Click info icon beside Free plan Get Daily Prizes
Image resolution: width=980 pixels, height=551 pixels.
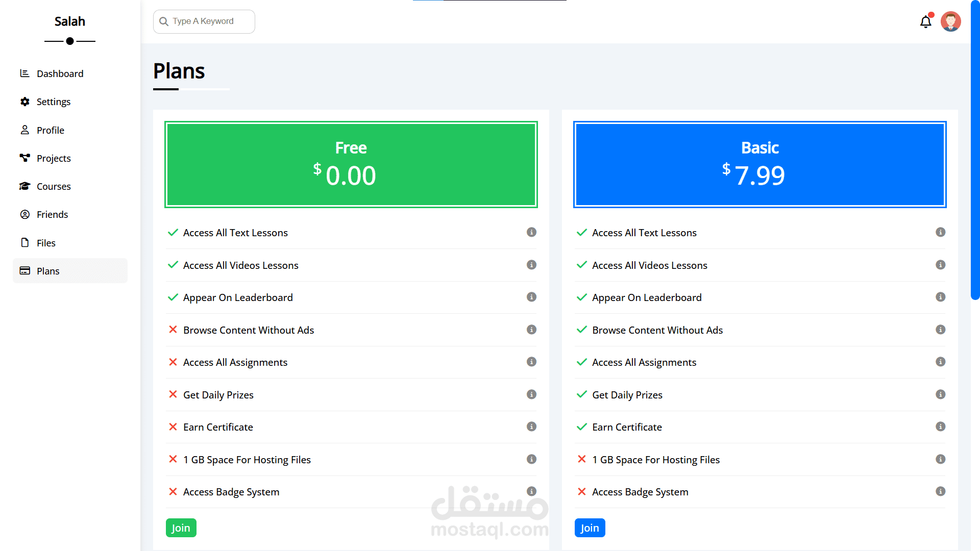(x=531, y=394)
